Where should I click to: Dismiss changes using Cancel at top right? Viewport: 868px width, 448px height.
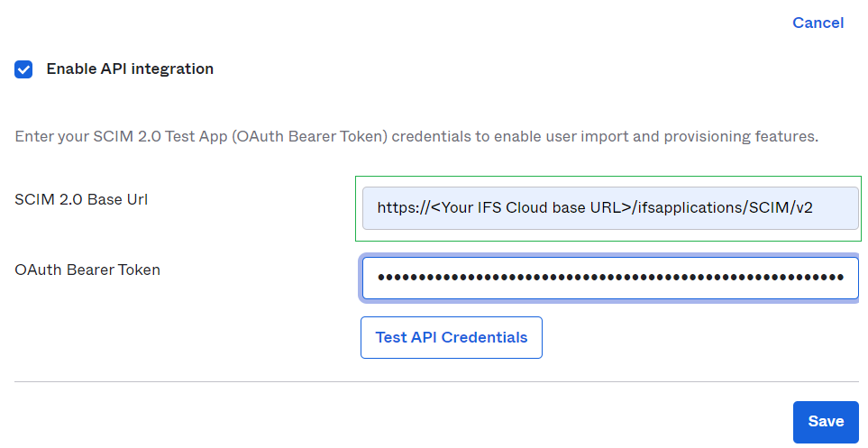[818, 23]
